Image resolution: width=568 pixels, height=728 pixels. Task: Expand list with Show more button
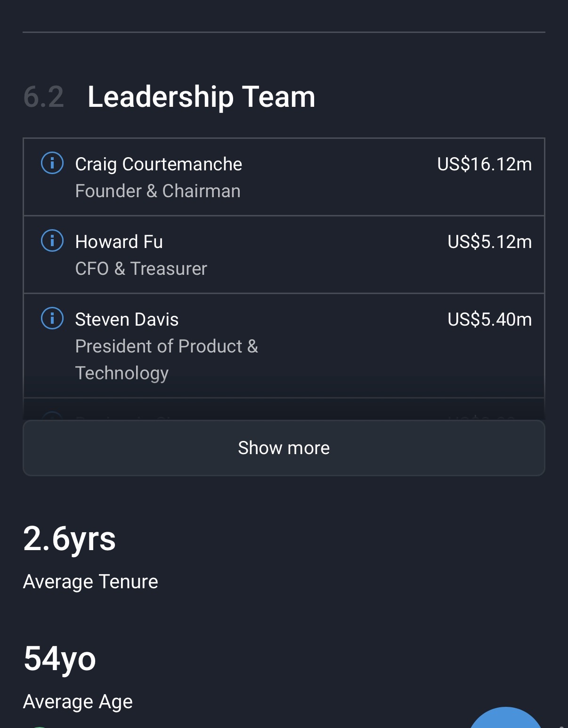[x=284, y=448]
